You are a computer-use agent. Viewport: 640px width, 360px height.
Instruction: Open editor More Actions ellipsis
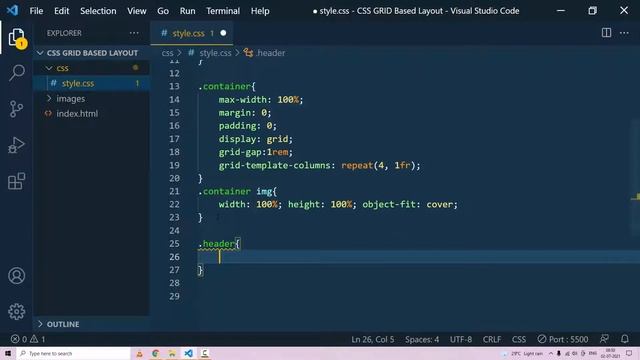coord(624,33)
